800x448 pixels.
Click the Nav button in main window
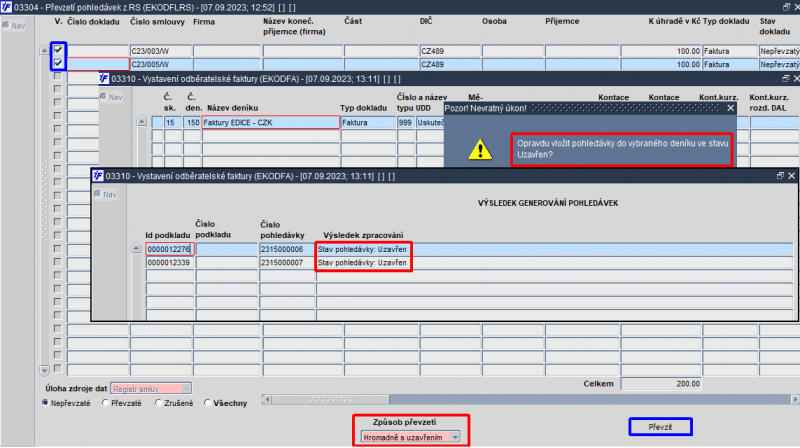pyautogui.click(x=14, y=26)
